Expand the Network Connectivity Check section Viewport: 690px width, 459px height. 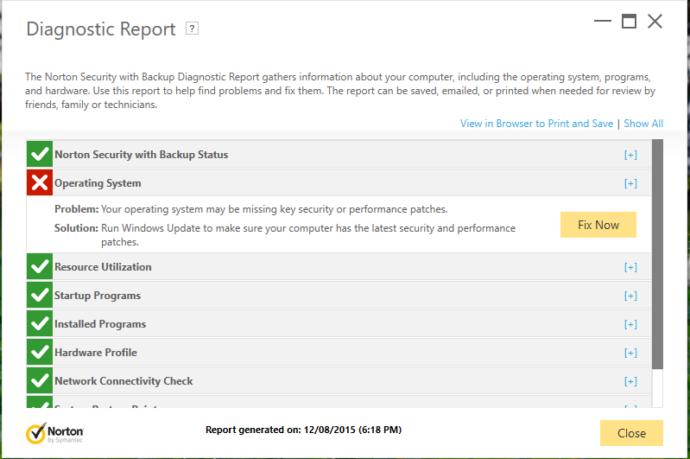pos(631,382)
